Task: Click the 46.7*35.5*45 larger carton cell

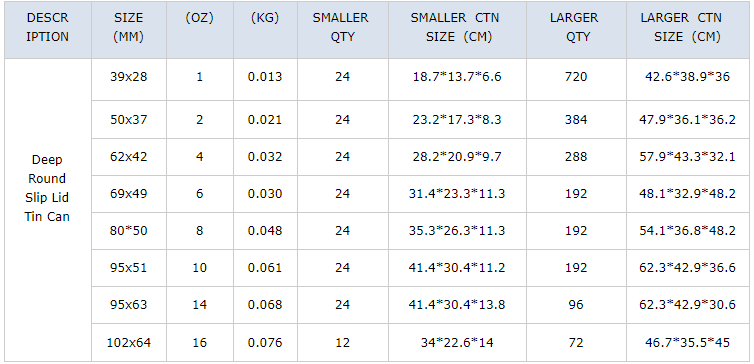Action: click(x=690, y=343)
